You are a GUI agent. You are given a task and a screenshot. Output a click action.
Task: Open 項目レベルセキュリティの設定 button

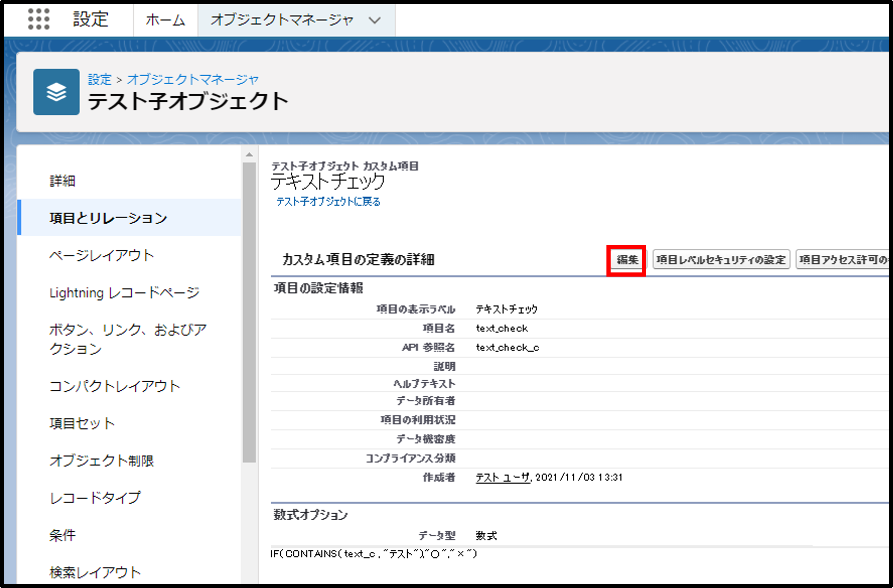pyautogui.click(x=721, y=260)
